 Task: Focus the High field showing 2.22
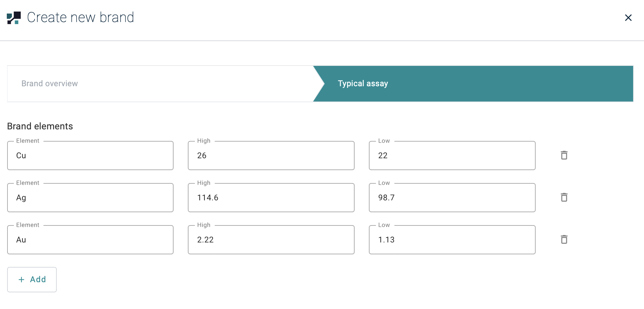(271, 240)
